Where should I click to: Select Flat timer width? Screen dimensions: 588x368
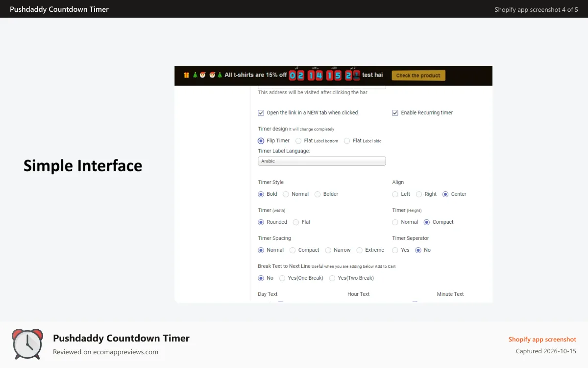click(x=296, y=222)
